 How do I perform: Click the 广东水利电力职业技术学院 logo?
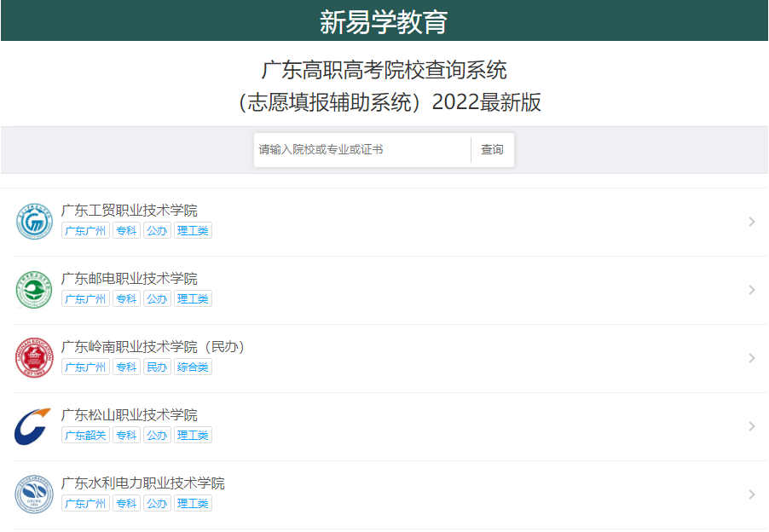point(34,494)
